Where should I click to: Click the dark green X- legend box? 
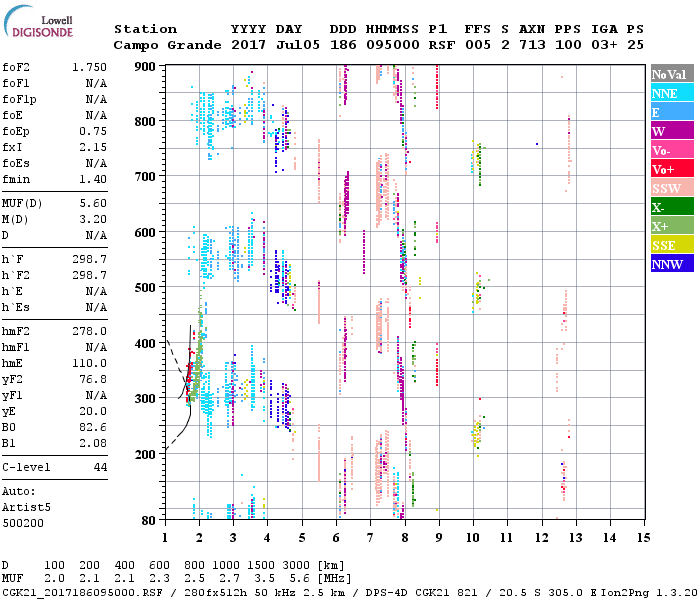(669, 207)
